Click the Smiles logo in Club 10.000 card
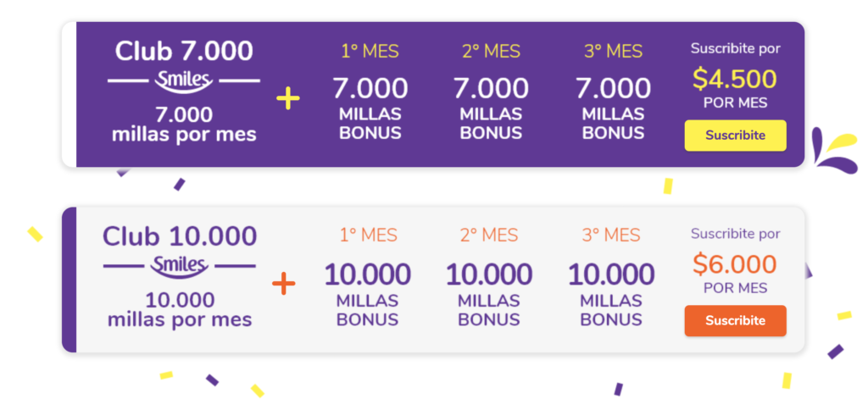 pyautogui.click(x=180, y=266)
